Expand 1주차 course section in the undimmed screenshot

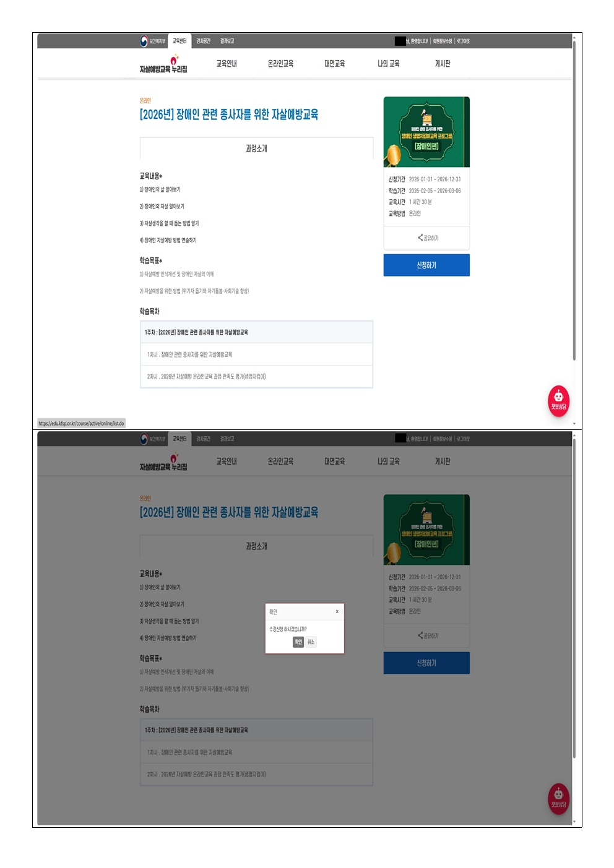(x=256, y=332)
